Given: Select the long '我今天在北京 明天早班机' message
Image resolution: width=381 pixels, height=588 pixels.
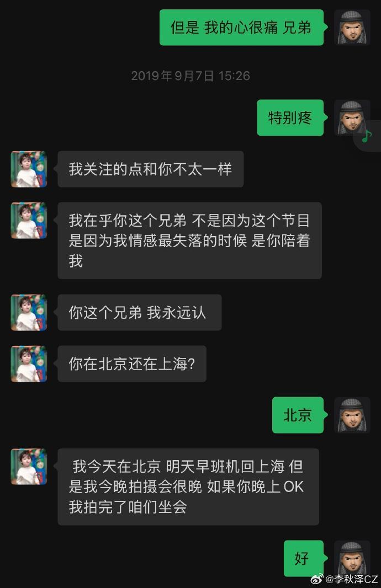Looking at the screenshot, I should pyautogui.click(x=188, y=487).
